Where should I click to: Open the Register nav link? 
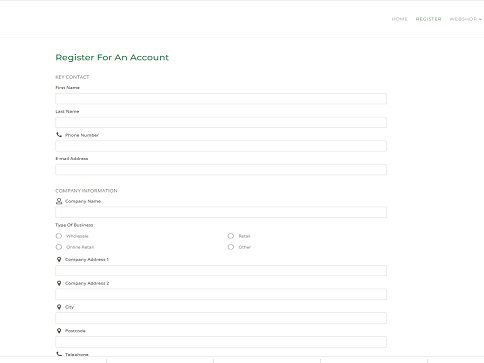(x=428, y=19)
